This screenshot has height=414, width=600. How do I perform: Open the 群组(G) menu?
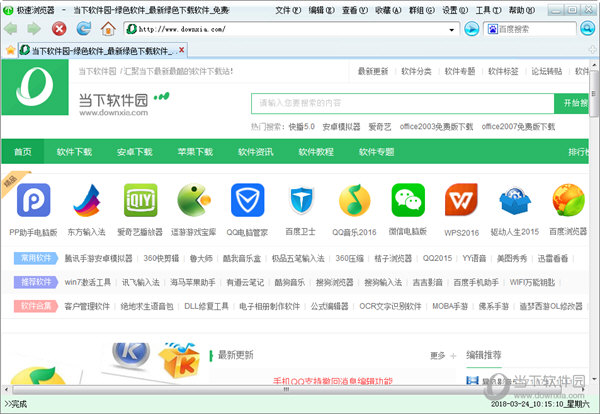point(422,10)
